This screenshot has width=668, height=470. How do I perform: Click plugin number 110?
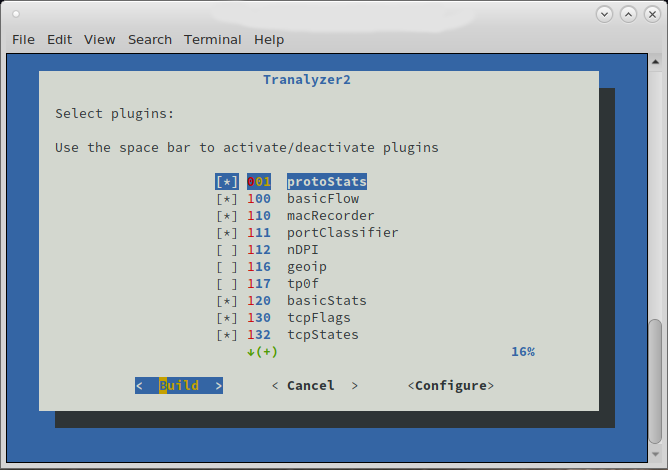pos(259,216)
